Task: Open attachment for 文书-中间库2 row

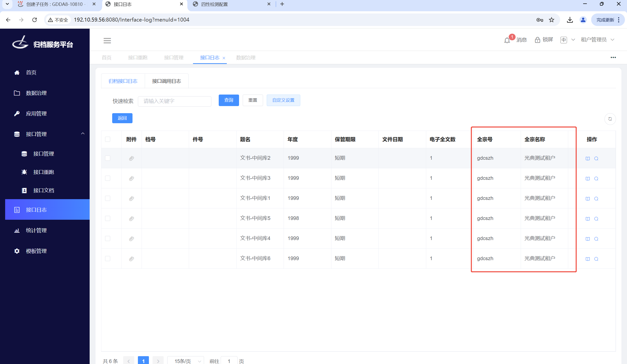Action: pyautogui.click(x=132, y=158)
